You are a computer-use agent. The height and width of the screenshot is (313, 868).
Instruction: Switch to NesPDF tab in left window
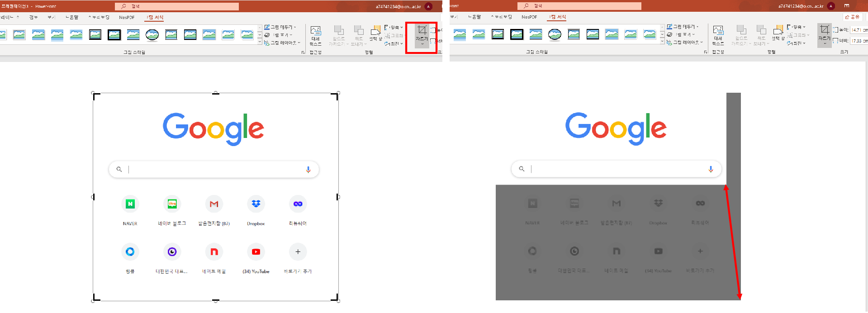pyautogui.click(x=127, y=17)
